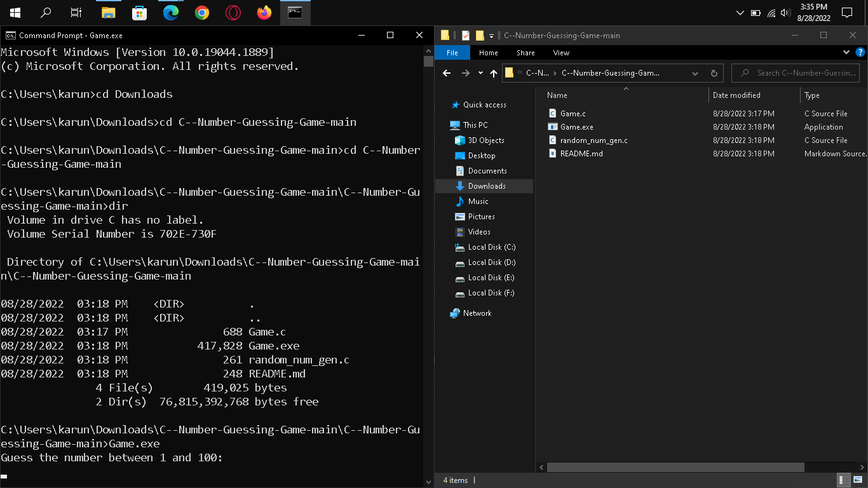868x488 pixels.
Task: Go back in File Explorer
Action: pos(447,73)
